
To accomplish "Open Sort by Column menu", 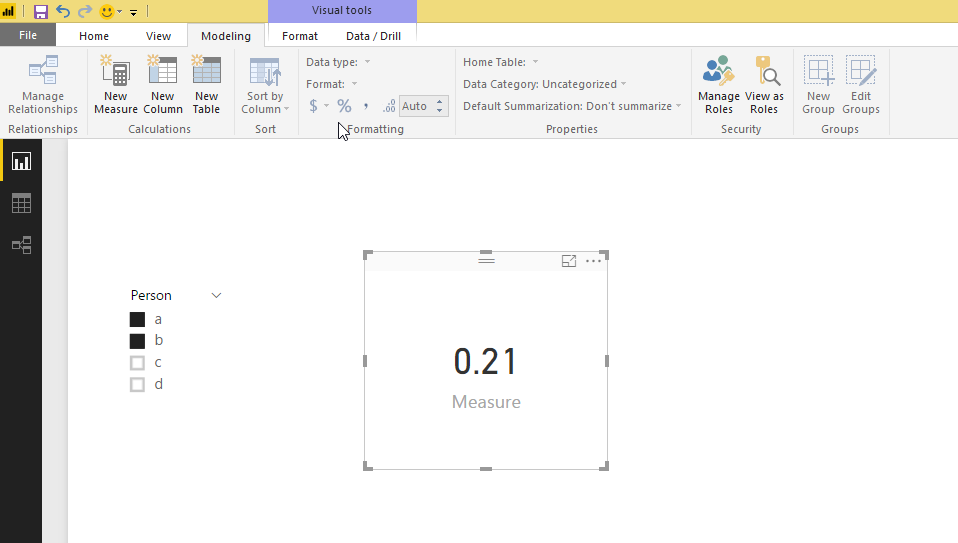I will pyautogui.click(x=265, y=85).
